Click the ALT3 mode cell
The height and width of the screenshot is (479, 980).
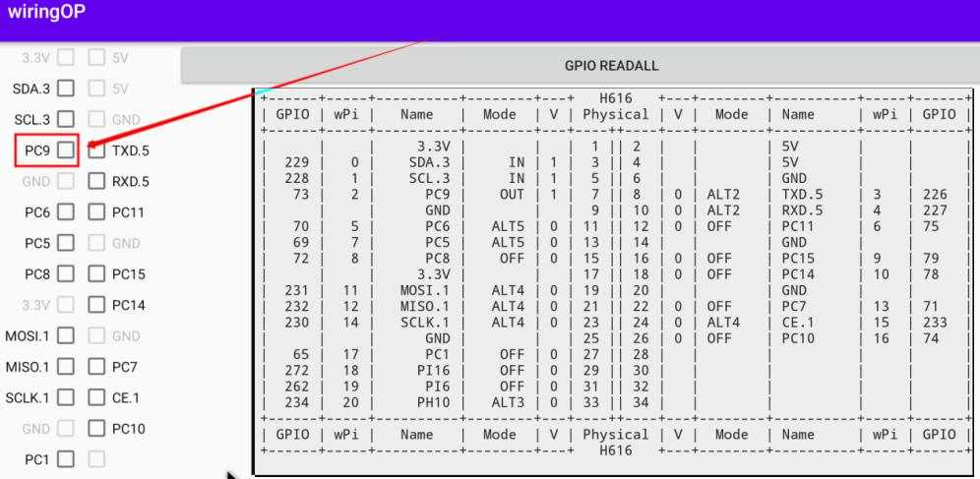click(x=508, y=403)
